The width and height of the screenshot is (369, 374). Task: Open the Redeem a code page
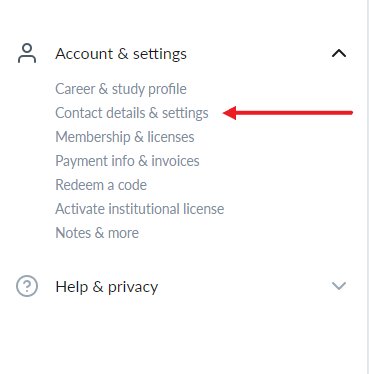pos(101,185)
